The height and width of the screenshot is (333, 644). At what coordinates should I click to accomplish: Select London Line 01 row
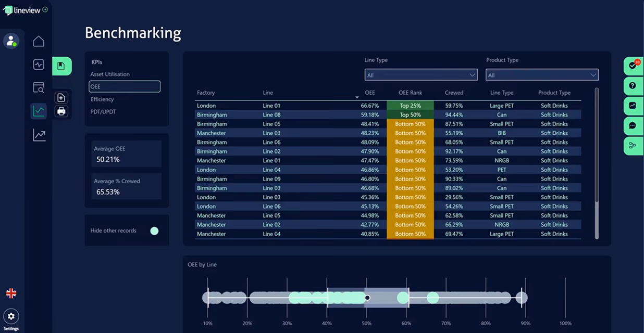pos(388,106)
